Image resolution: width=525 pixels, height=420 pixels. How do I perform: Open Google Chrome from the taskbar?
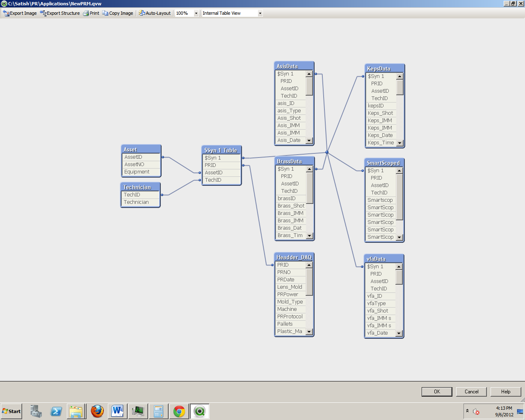[x=179, y=411]
